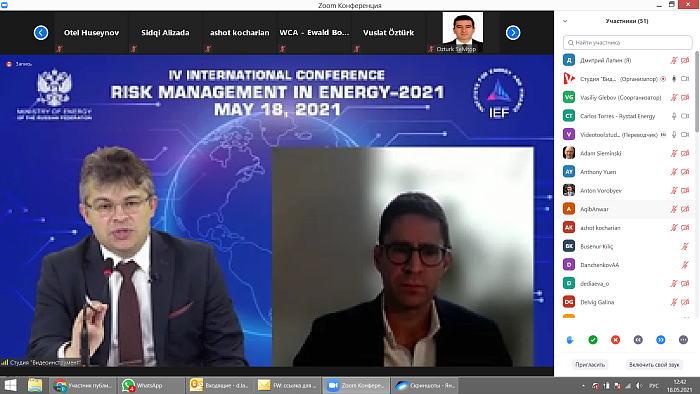Viewport: 700px width, 394px height.
Task: Select the Öztürk Selvitop video thumbnail
Action: tap(462, 33)
